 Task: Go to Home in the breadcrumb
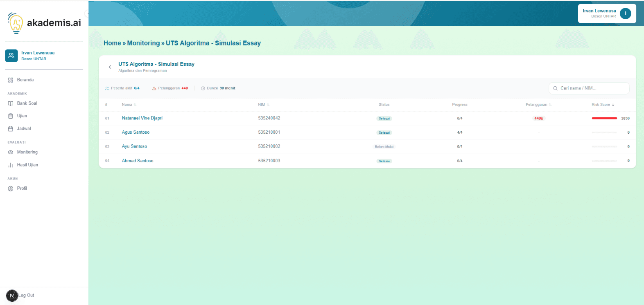point(112,43)
